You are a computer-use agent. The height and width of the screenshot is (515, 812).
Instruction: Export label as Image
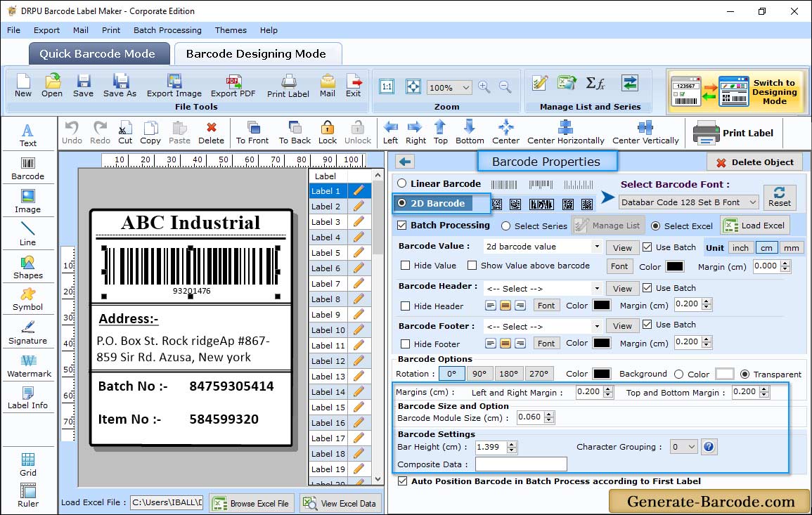pyautogui.click(x=174, y=86)
